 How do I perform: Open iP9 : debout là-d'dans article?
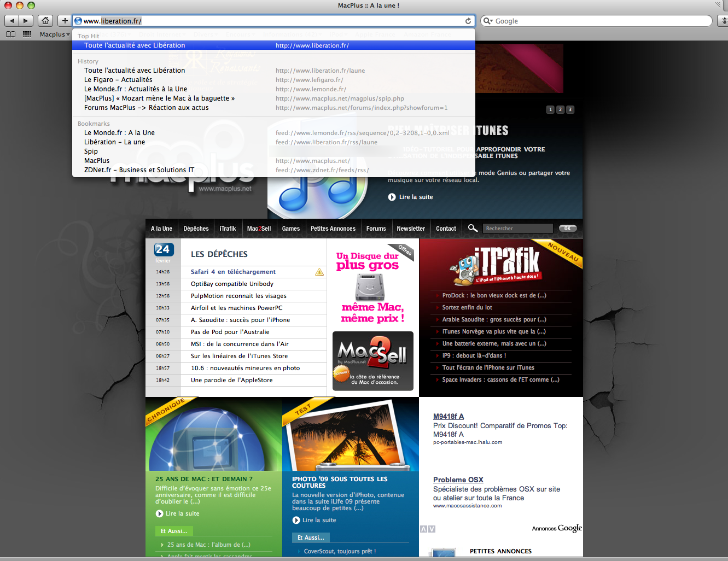click(474, 355)
